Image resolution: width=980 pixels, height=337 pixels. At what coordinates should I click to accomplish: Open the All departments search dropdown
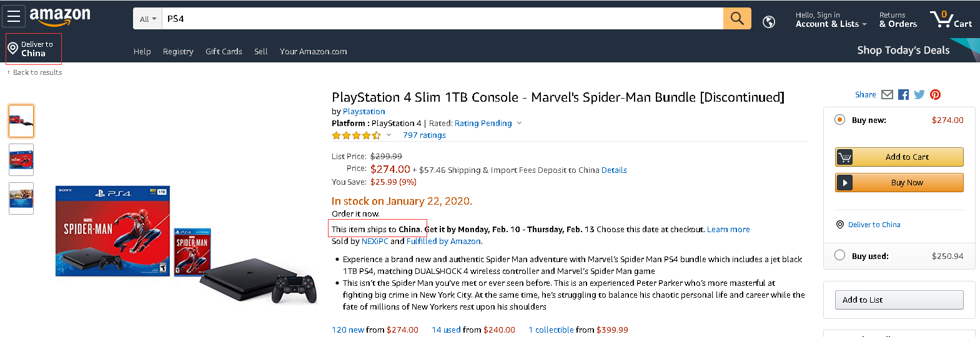point(148,19)
